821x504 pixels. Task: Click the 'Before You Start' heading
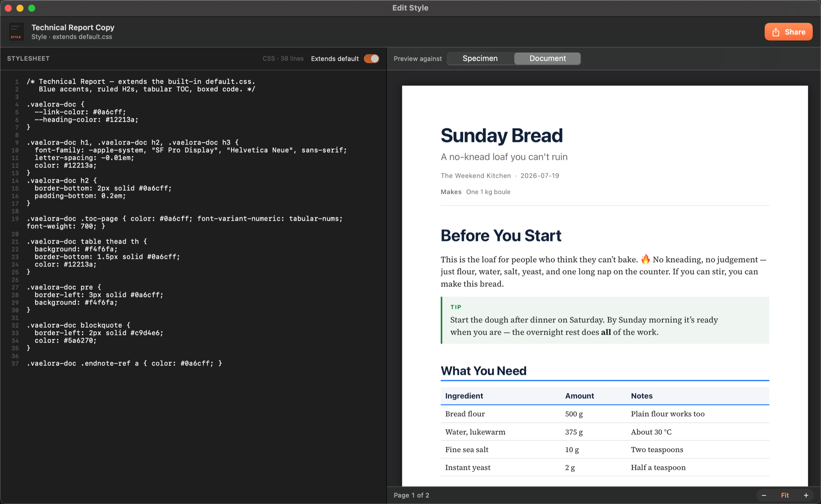coord(501,235)
